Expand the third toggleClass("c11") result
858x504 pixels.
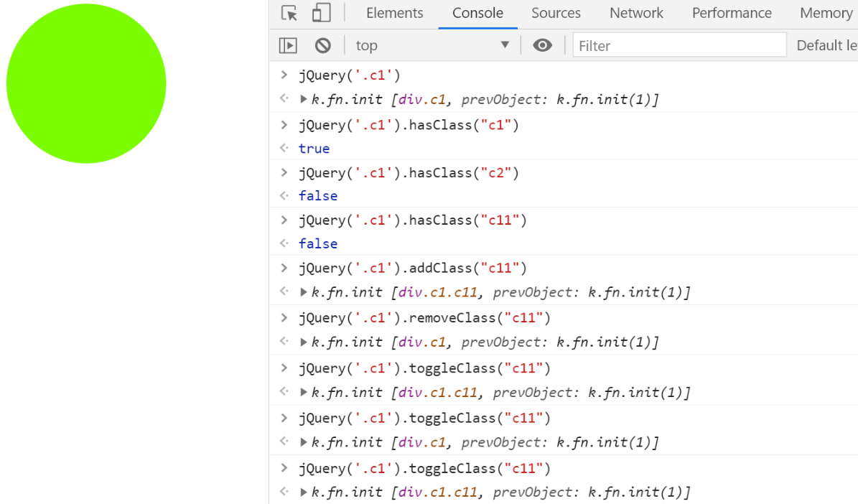coord(303,493)
